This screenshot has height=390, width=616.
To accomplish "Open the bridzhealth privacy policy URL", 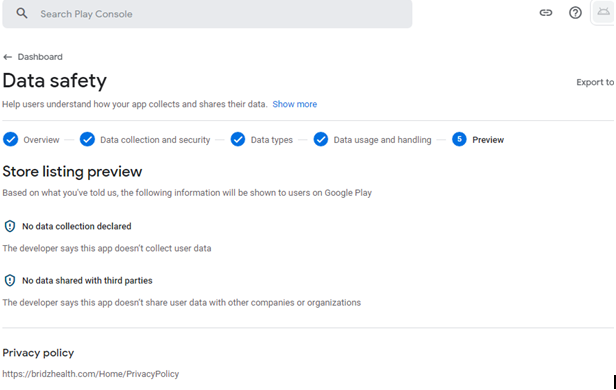I will (x=91, y=374).
